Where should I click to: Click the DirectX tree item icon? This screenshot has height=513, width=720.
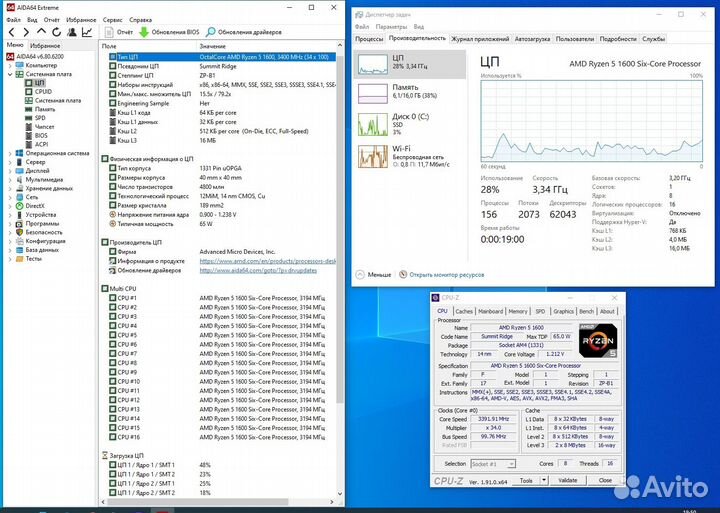coord(19,206)
